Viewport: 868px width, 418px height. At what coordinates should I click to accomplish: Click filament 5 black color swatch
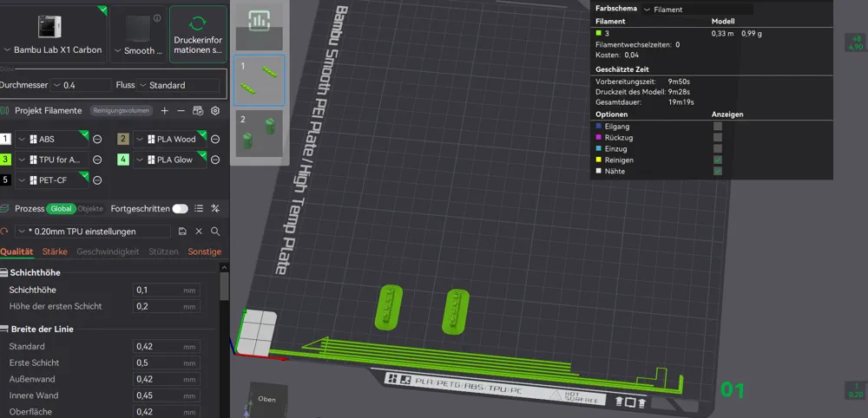point(5,180)
